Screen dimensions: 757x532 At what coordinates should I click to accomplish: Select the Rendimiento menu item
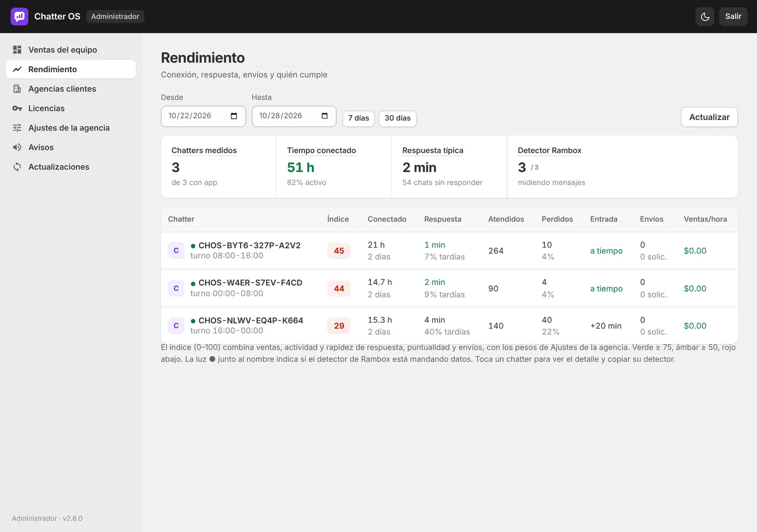[71, 69]
